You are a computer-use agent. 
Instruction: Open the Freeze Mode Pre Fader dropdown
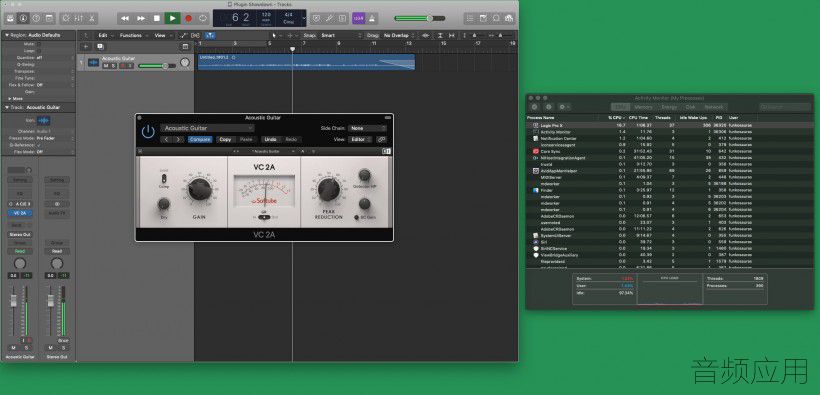pos(54,139)
